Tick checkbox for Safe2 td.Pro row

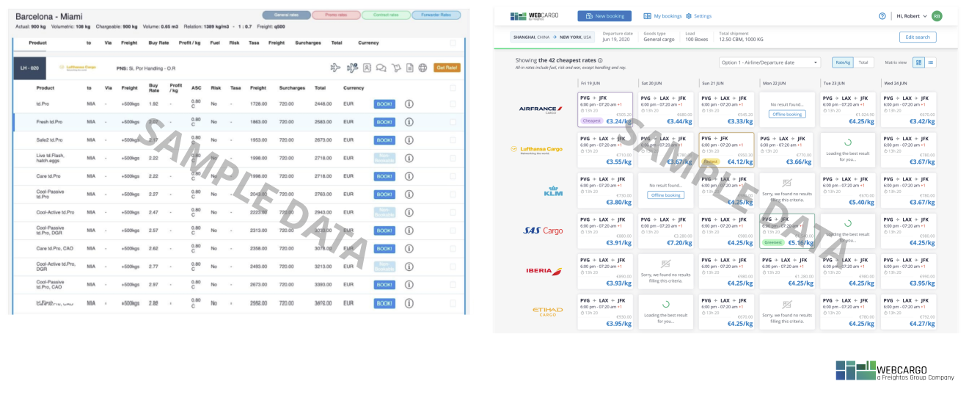point(453,140)
